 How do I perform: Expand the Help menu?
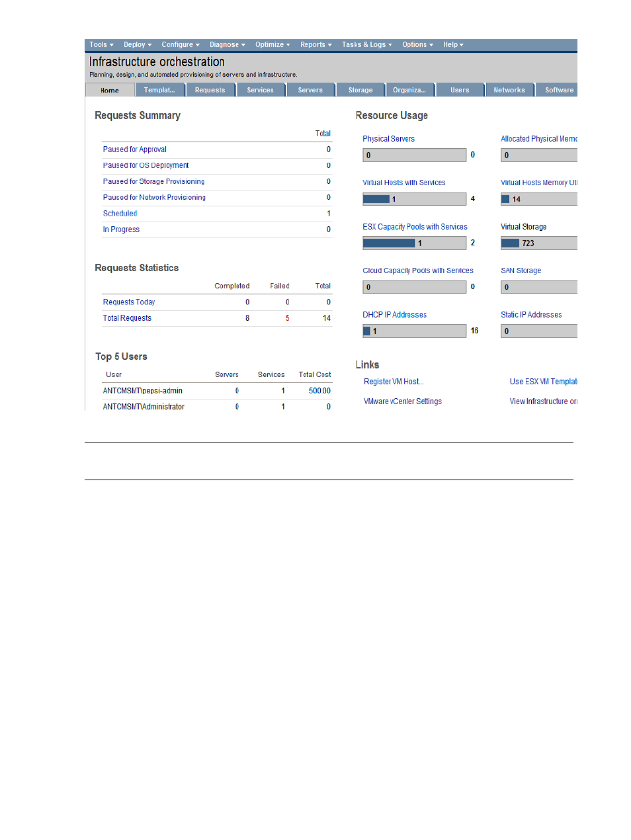[x=454, y=45]
